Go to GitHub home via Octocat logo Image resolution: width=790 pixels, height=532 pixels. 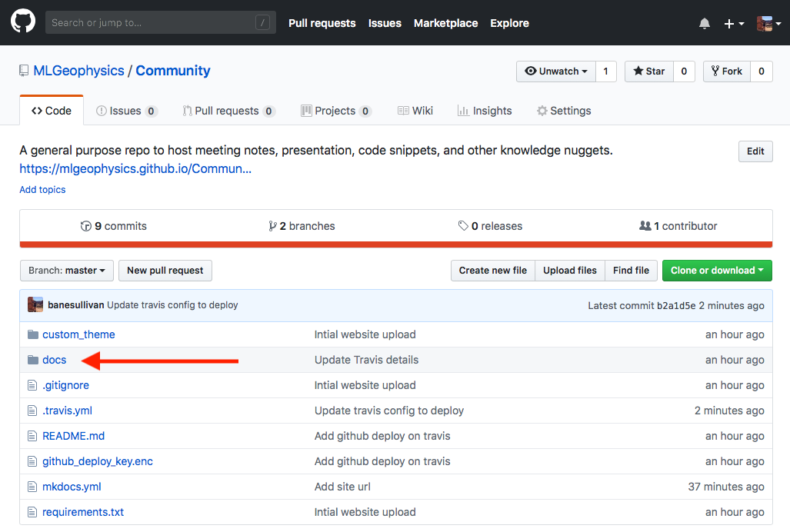[x=23, y=22]
